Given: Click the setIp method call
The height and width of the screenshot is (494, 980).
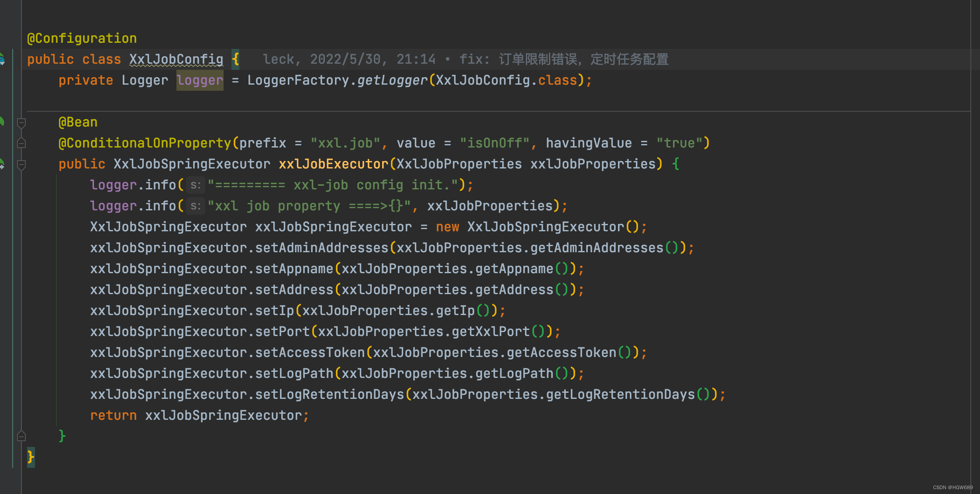Looking at the screenshot, I should [275, 311].
